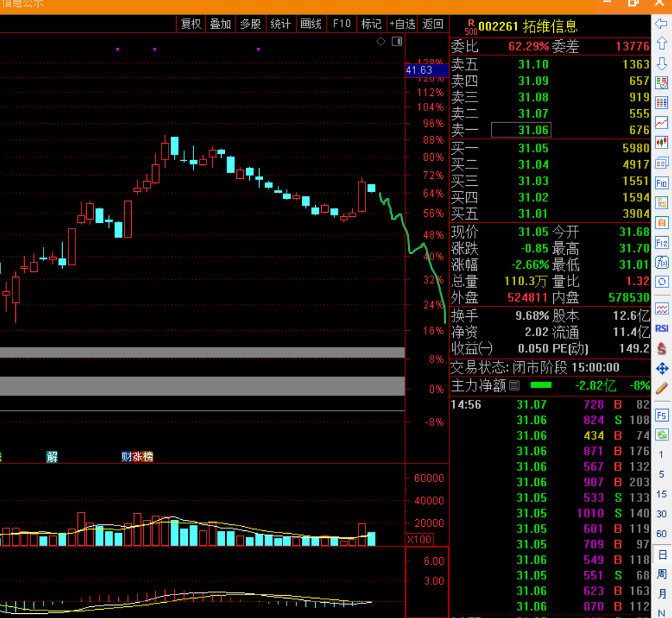Click the green 主力净额 bar

[541, 385]
